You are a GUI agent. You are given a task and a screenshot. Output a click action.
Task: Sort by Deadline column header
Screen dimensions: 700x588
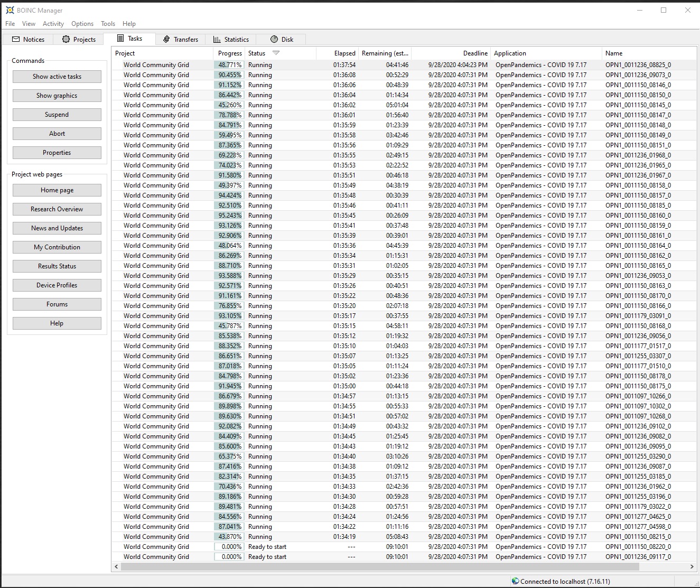(x=451, y=53)
